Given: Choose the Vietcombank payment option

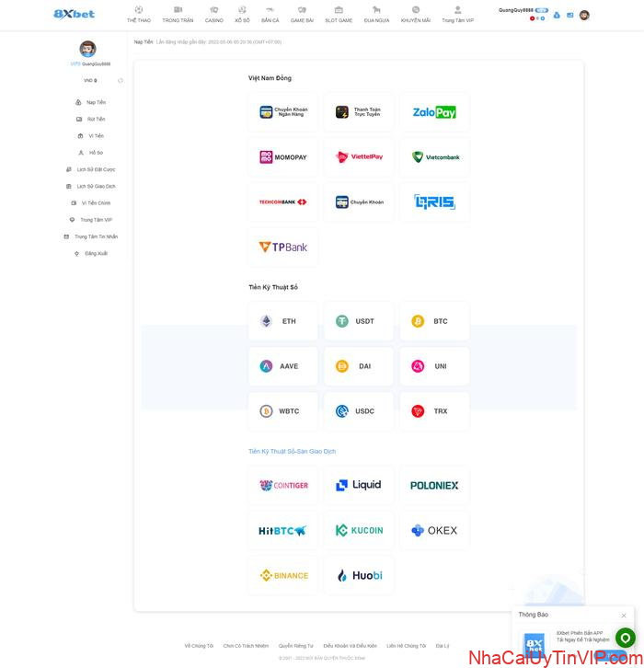Looking at the screenshot, I should pyautogui.click(x=434, y=157).
